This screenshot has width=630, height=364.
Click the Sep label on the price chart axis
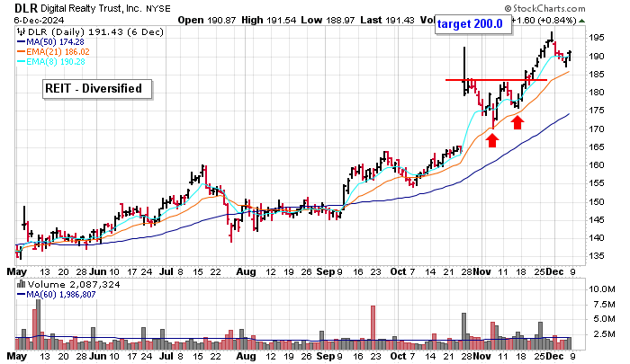326,271
